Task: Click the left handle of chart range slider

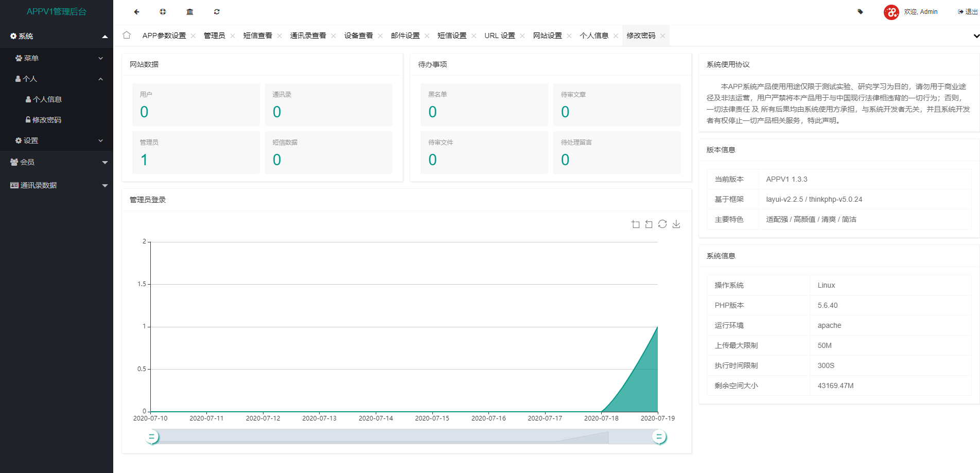Action: point(151,437)
